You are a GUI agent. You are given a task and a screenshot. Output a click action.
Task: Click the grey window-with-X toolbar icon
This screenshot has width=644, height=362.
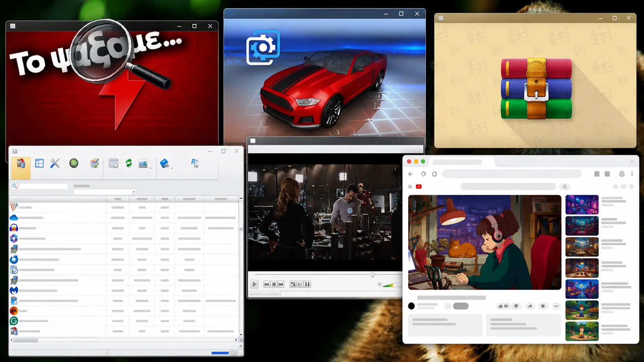tap(113, 163)
